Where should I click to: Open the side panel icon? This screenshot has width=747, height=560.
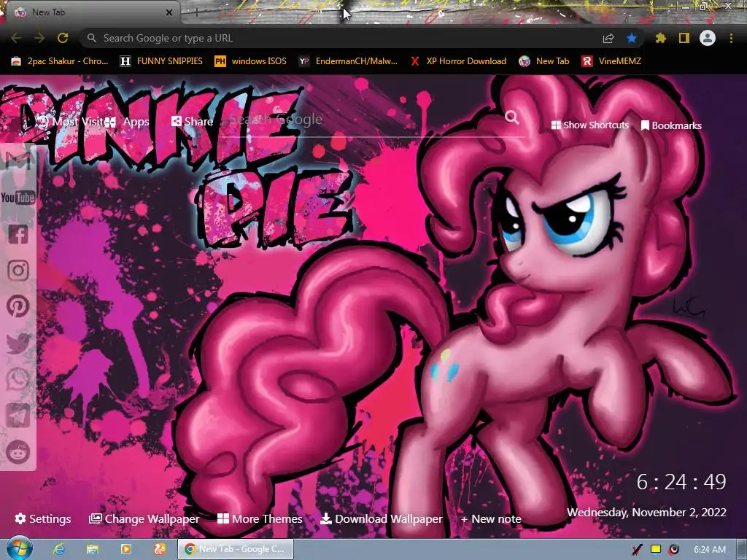[684, 38]
